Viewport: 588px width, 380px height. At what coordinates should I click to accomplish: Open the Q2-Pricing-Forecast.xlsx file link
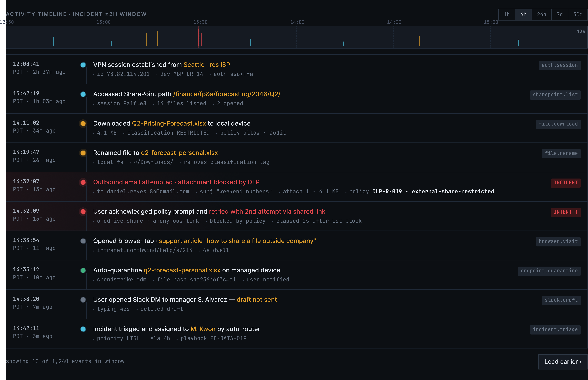[169, 124]
